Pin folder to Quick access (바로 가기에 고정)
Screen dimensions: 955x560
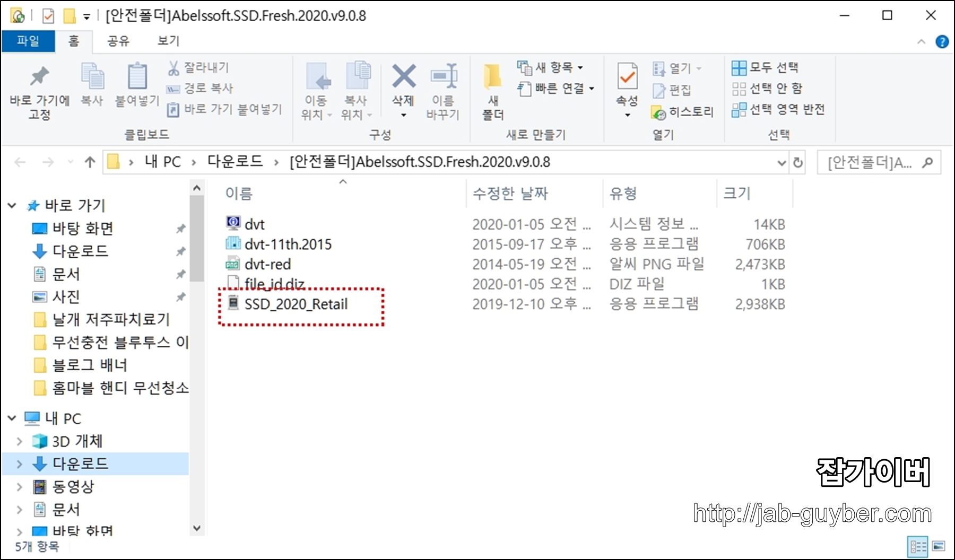point(39,93)
